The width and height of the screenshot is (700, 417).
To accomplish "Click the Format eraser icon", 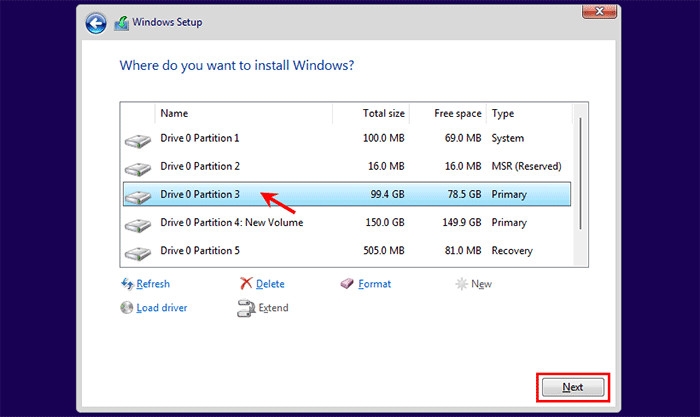I will tap(347, 284).
